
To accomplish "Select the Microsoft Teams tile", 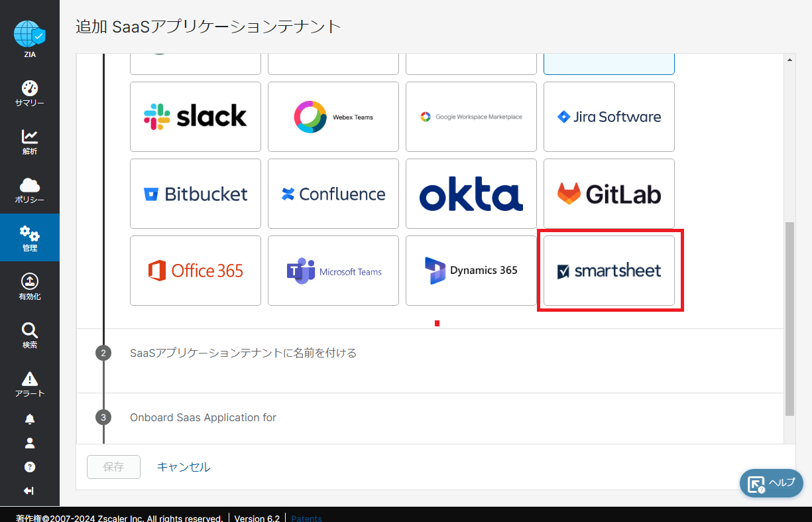I will [x=333, y=271].
